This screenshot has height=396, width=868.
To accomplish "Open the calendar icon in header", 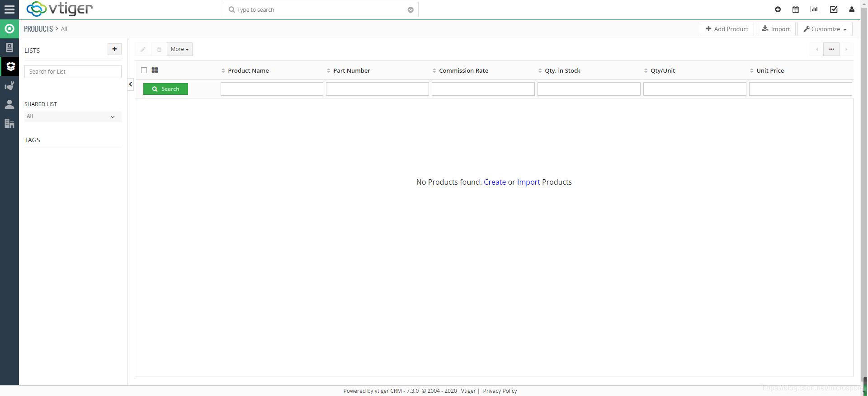I will click(796, 9).
